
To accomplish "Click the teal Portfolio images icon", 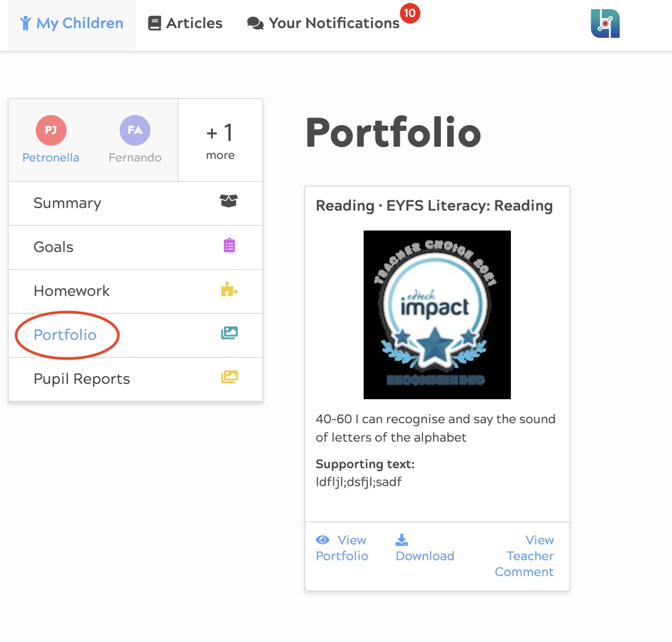I will click(x=229, y=333).
